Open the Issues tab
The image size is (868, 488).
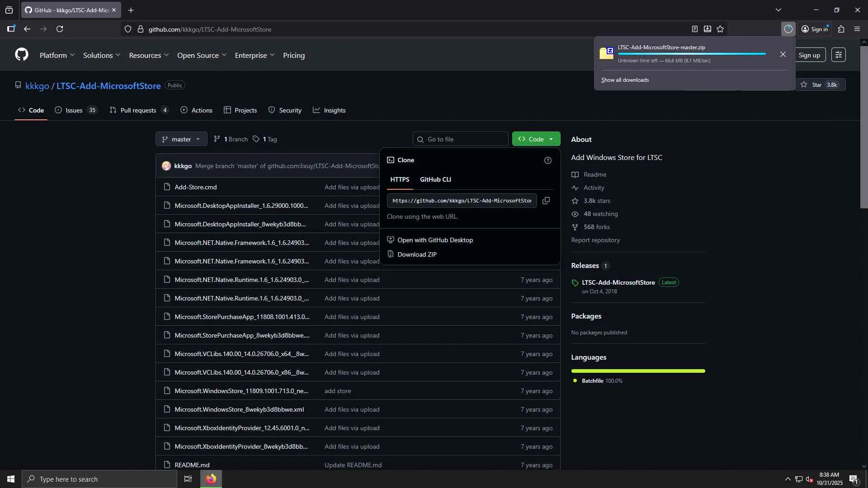click(75, 110)
